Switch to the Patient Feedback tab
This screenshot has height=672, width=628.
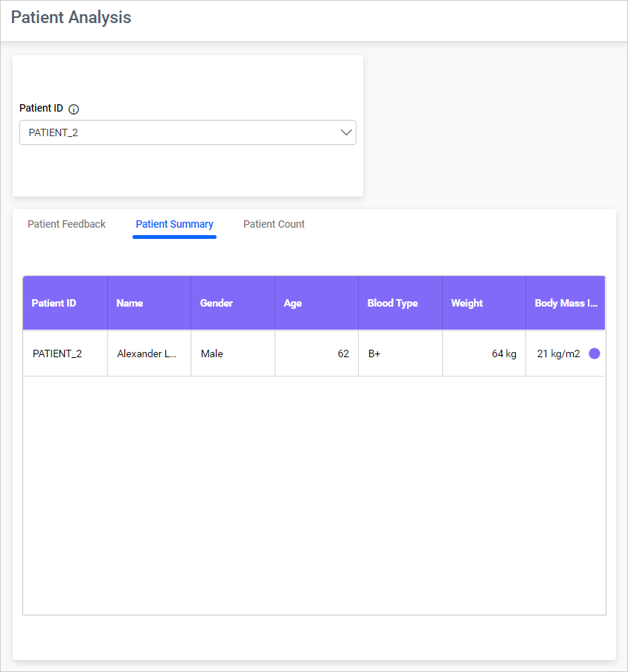click(x=66, y=224)
